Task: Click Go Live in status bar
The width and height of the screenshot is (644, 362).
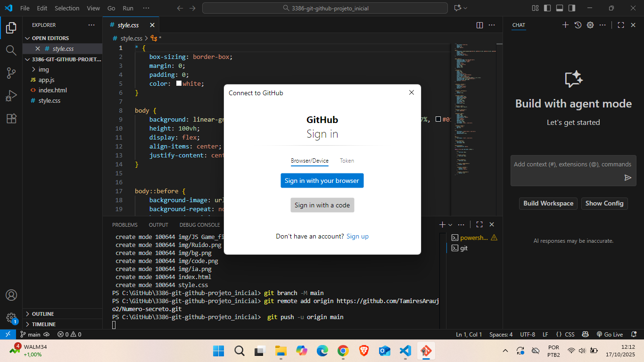Action: pyautogui.click(x=610, y=334)
